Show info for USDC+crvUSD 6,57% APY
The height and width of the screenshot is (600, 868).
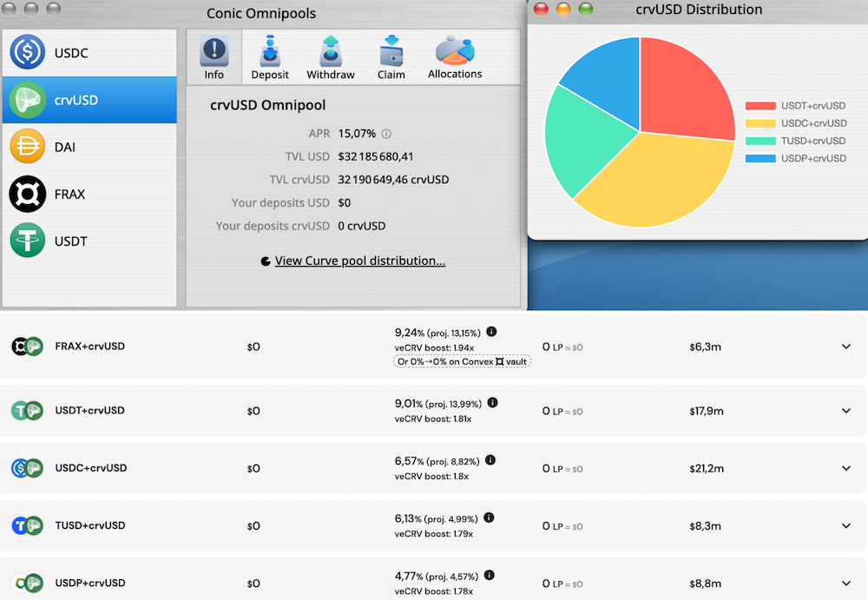click(x=490, y=460)
